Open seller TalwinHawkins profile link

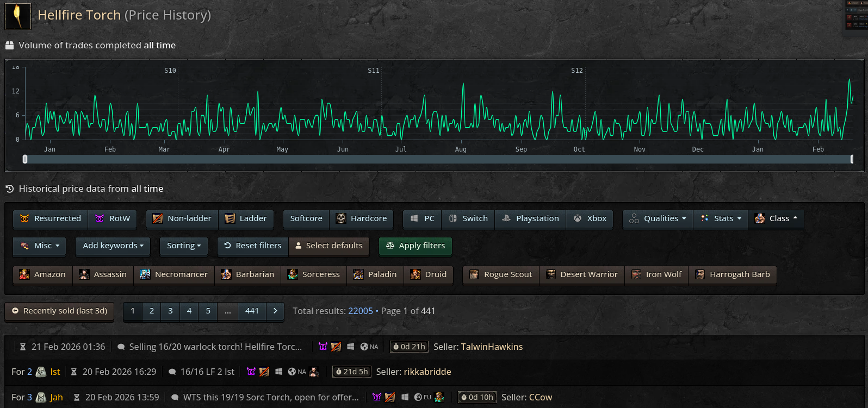point(492,347)
